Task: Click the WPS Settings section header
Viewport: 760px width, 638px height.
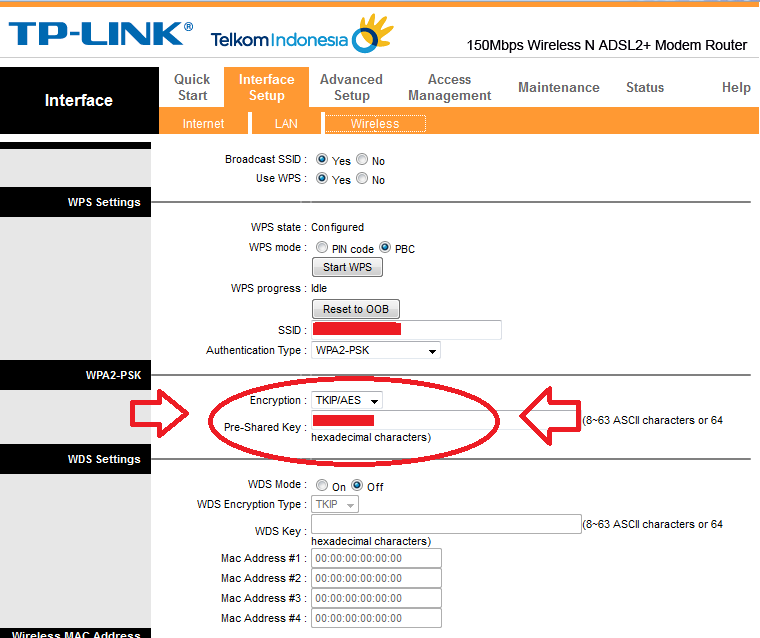Action: coord(76,202)
